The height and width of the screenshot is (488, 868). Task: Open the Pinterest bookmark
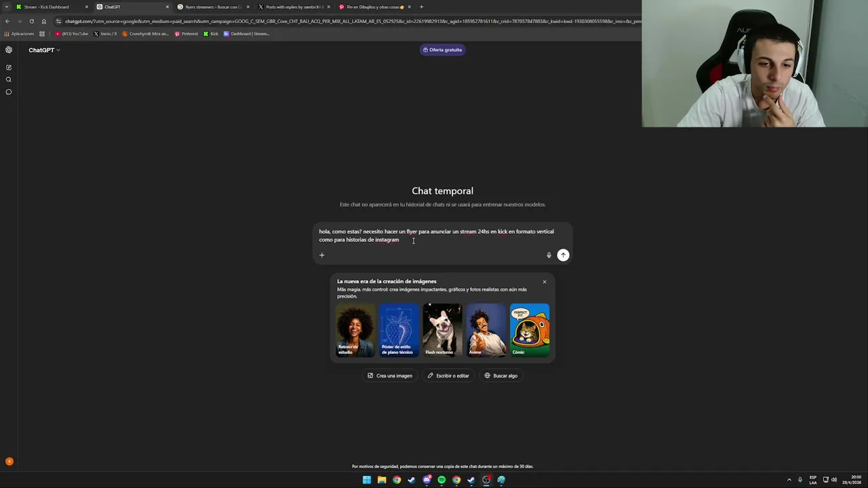click(186, 34)
